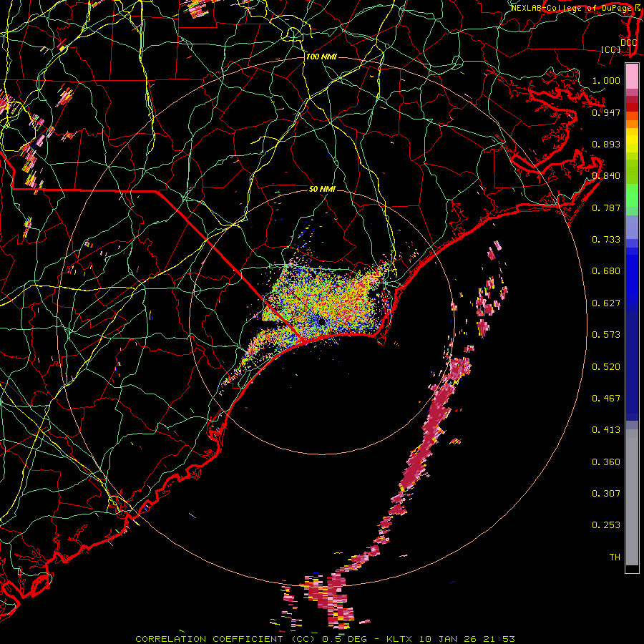Click the 0.840 color scale label
Screen dimensions: 644x644
[606, 176]
